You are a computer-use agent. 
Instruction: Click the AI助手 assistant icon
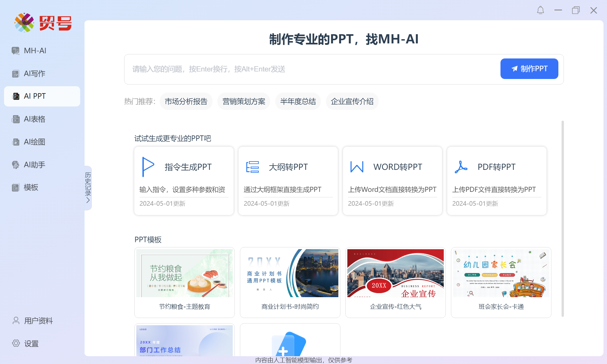click(x=16, y=165)
